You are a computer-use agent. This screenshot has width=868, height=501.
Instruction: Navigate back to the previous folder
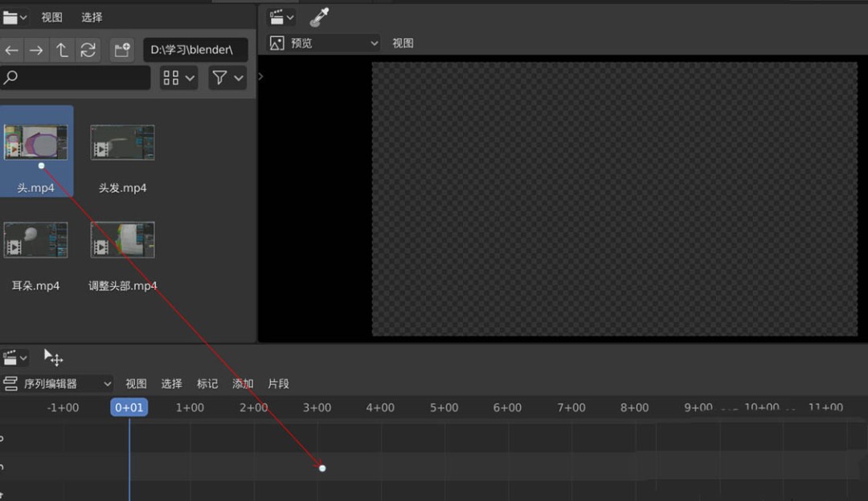pos(12,50)
